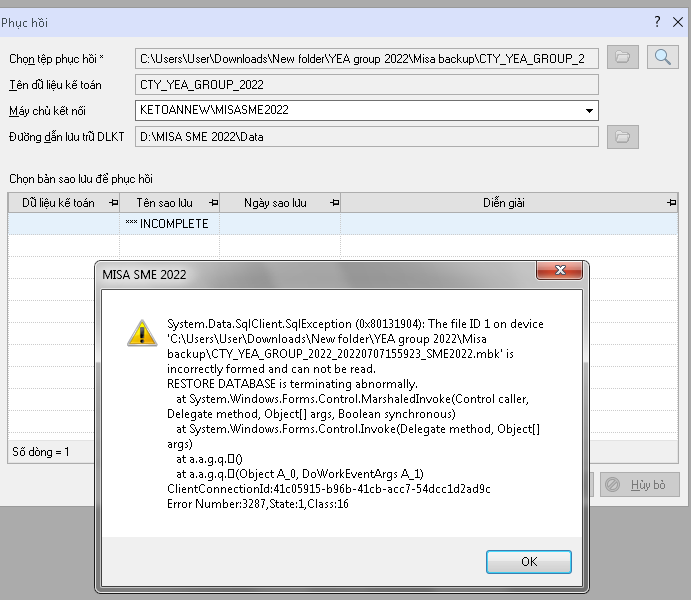Image resolution: width=691 pixels, height=600 pixels.
Task: Click the Số dòng = 1 status text
Action: pyautogui.click(x=41, y=452)
